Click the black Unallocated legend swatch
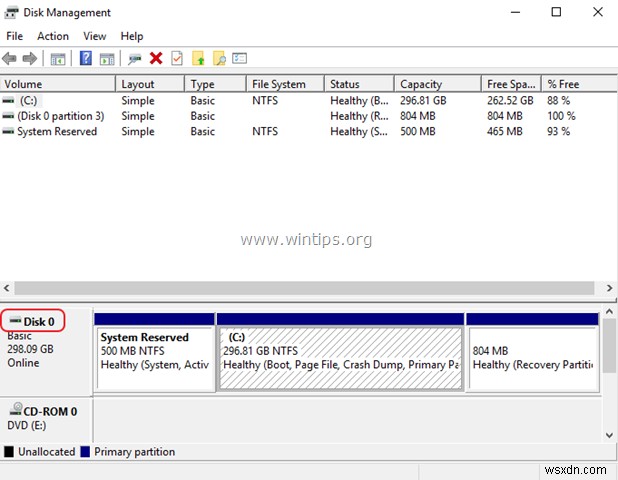This screenshot has width=618, height=480. click(x=9, y=452)
